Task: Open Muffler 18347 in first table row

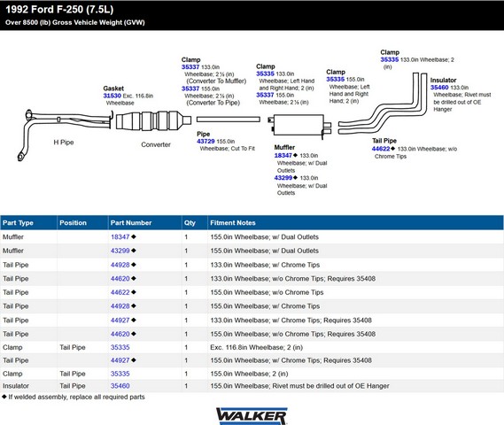Action: [x=120, y=237]
